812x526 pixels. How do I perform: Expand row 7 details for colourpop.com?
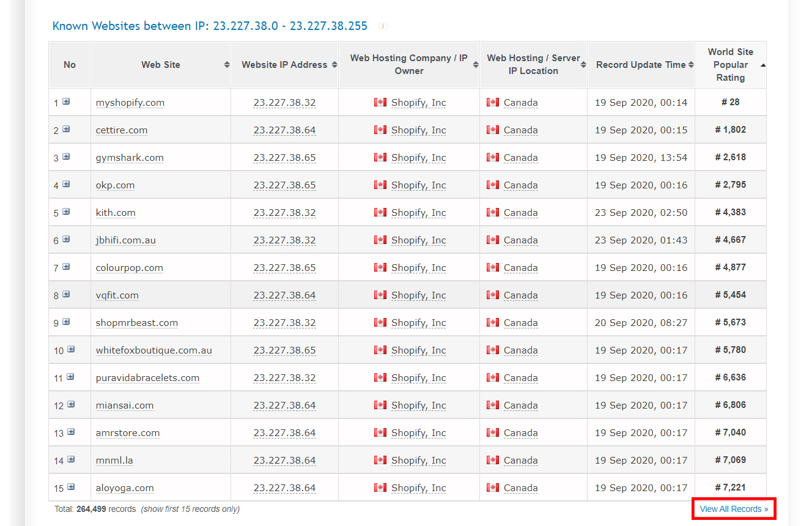point(66,267)
